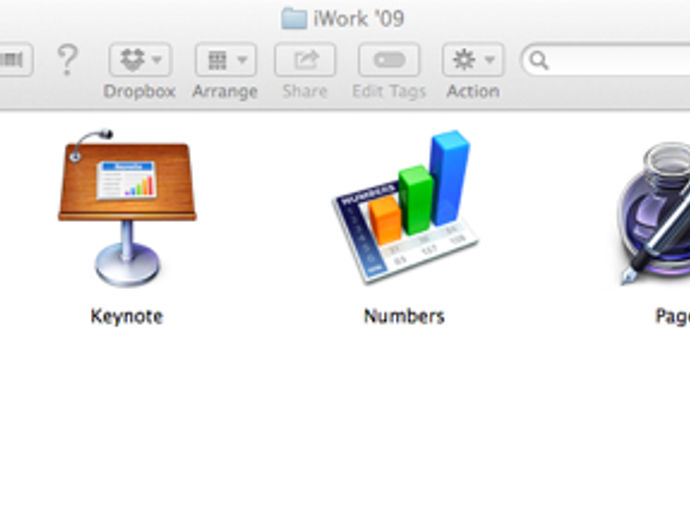
Task: Open the Pages ink bottle icon
Action: tap(653, 213)
